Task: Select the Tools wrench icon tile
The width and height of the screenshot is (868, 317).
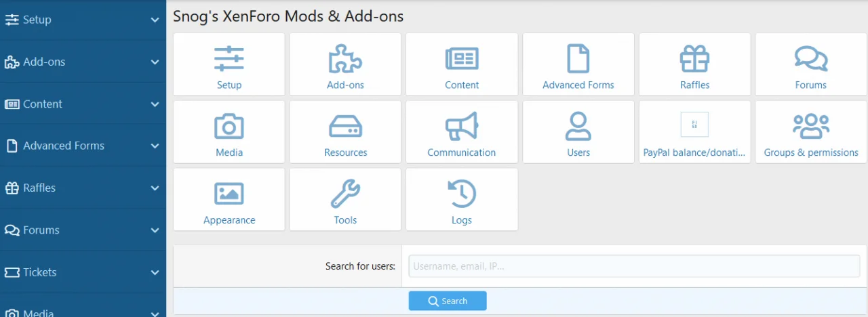Action: click(345, 200)
